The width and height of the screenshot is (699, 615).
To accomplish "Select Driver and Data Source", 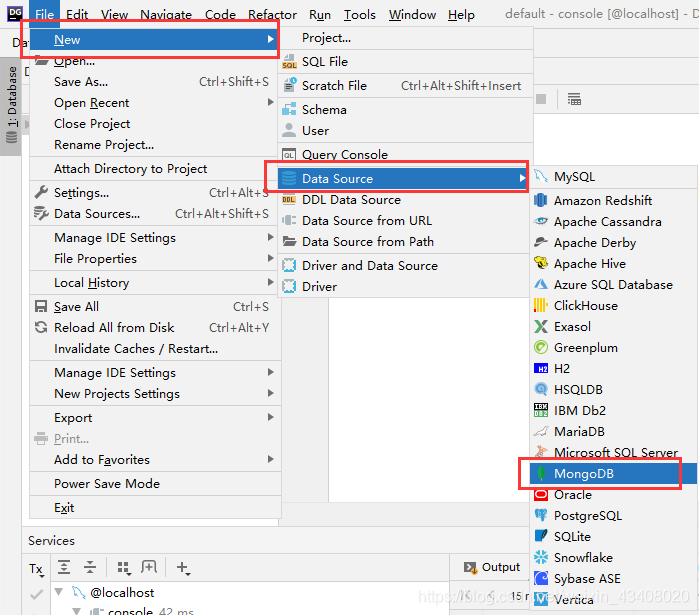I will [403, 266].
